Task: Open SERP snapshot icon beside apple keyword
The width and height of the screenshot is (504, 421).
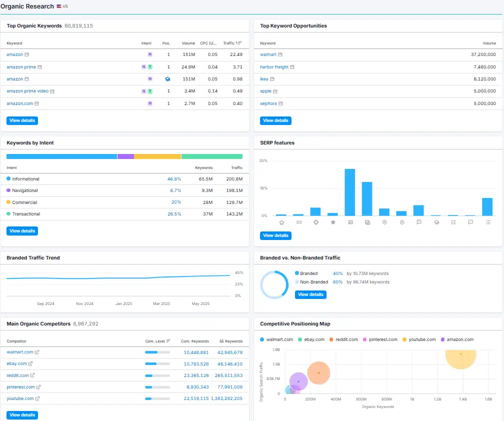Action: (275, 91)
